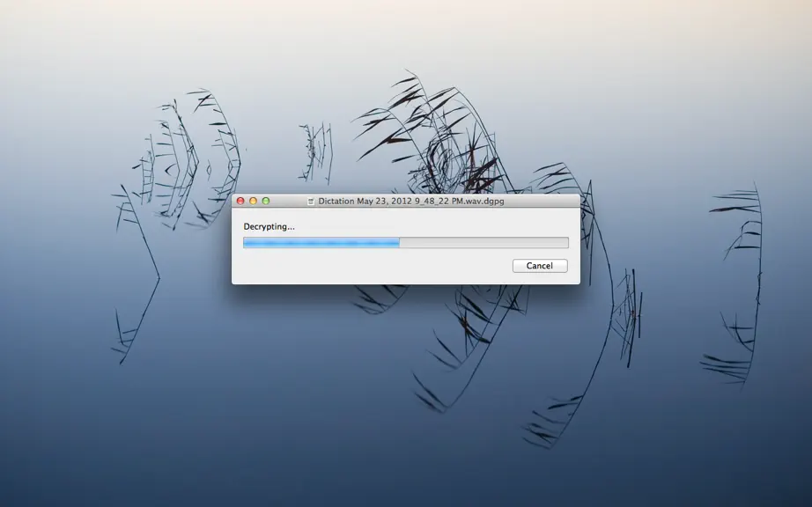Click the blue filled part of progress bar
Screen dimensions: 812x507
pos(321,242)
